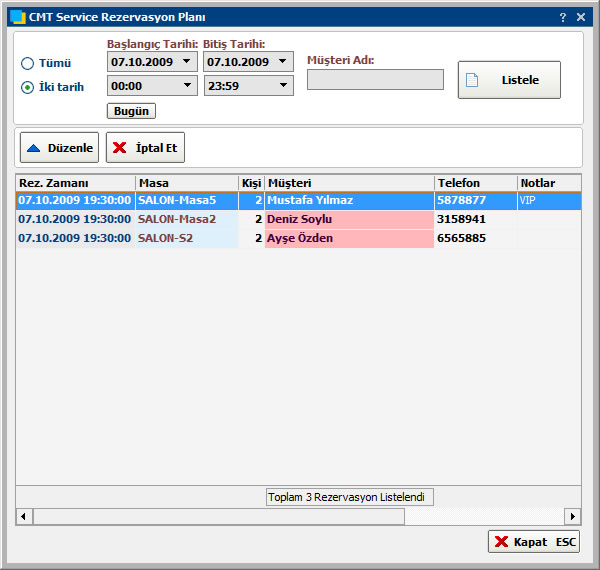Click the horizontal scrollbar right arrow
Viewport: 600px width, 570px height.
573,516
